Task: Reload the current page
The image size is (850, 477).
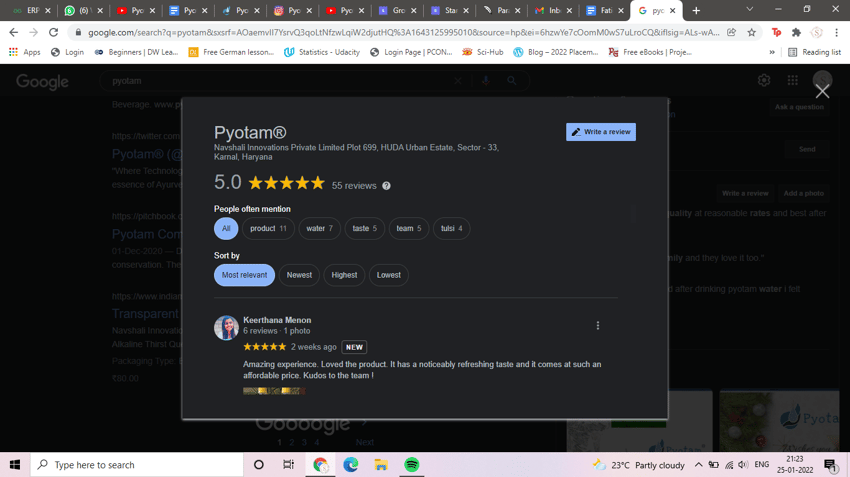Action: (x=53, y=33)
